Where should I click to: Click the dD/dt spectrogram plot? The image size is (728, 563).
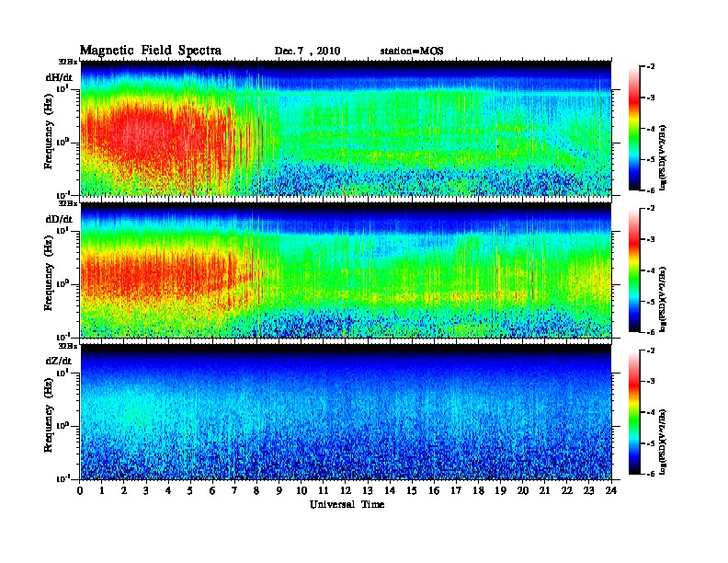[346, 270]
